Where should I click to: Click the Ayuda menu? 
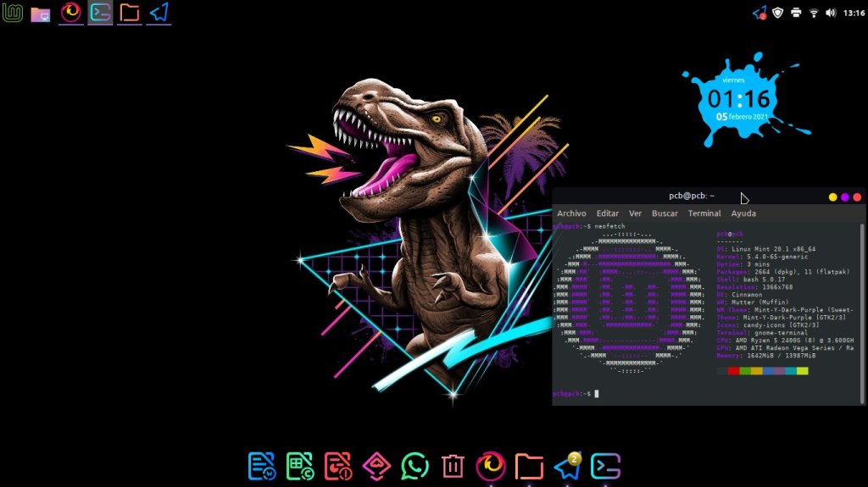point(743,213)
